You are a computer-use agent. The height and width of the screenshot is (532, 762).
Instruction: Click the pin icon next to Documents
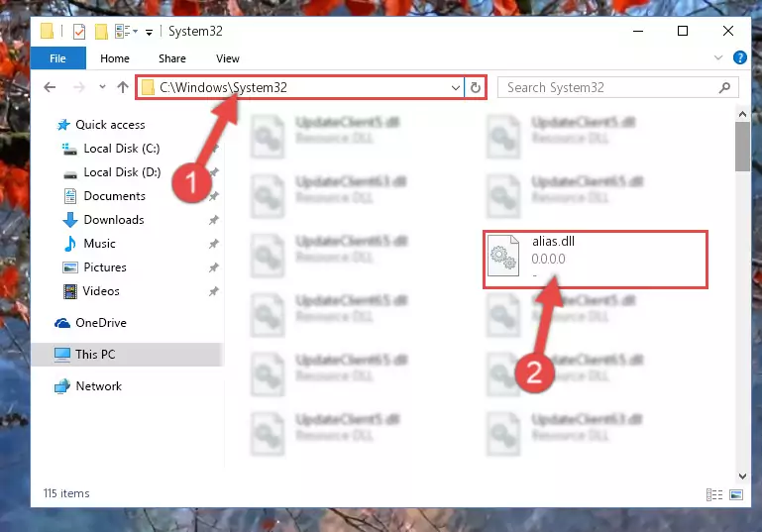click(213, 196)
